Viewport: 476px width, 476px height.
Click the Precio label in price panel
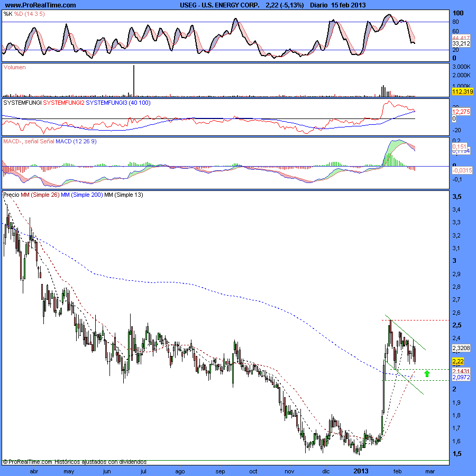(x=11, y=195)
